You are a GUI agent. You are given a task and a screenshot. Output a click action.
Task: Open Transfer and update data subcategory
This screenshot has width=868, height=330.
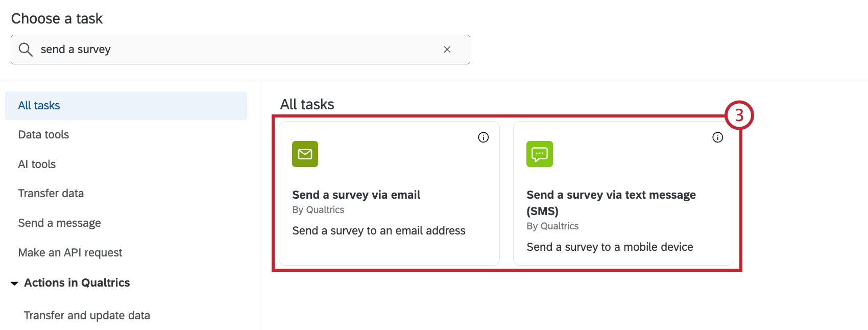point(87,316)
